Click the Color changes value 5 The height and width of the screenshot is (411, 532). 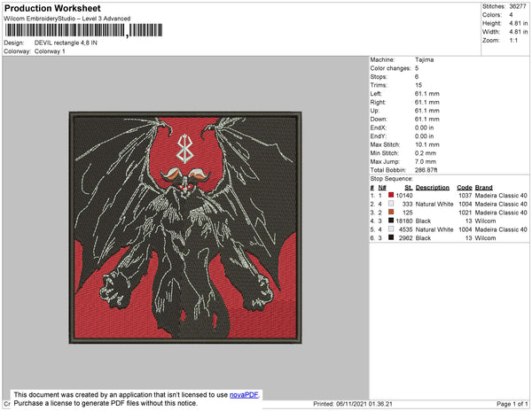tap(417, 68)
